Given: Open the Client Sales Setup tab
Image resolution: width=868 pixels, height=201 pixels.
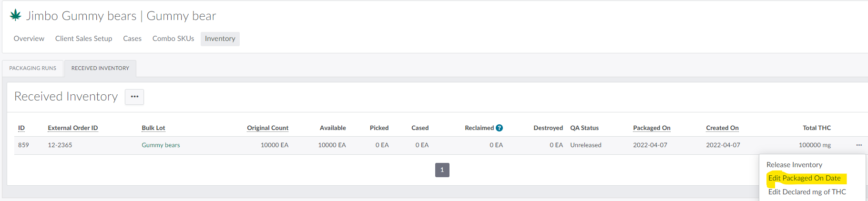Looking at the screenshot, I should [83, 39].
